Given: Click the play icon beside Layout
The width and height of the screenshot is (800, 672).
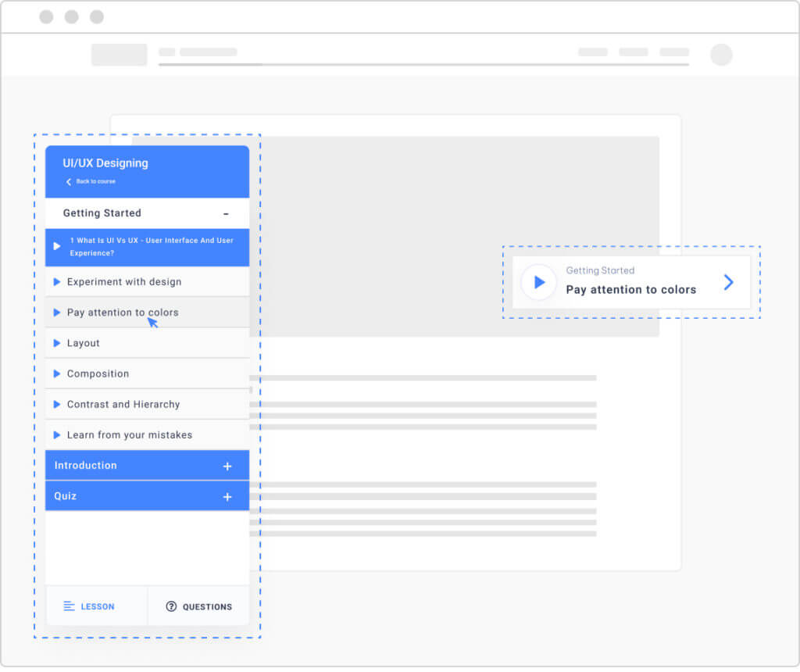Looking at the screenshot, I should (x=56, y=343).
